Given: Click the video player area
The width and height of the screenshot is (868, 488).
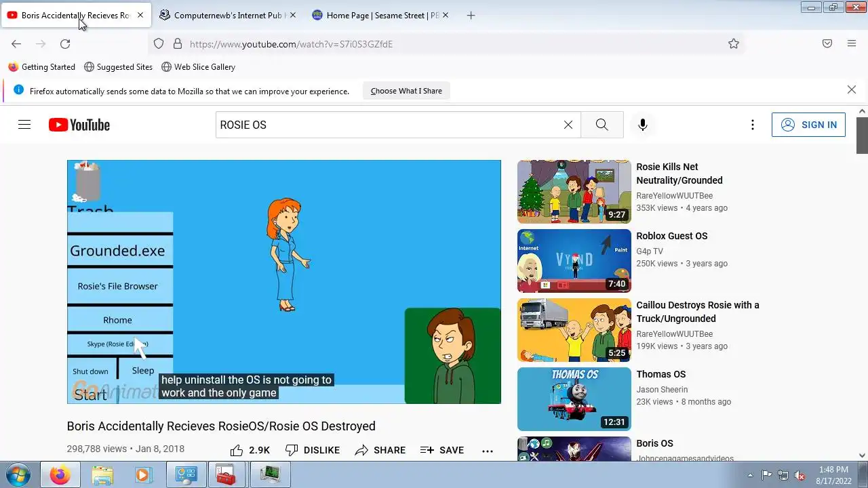Looking at the screenshot, I should (x=284, y=282).
